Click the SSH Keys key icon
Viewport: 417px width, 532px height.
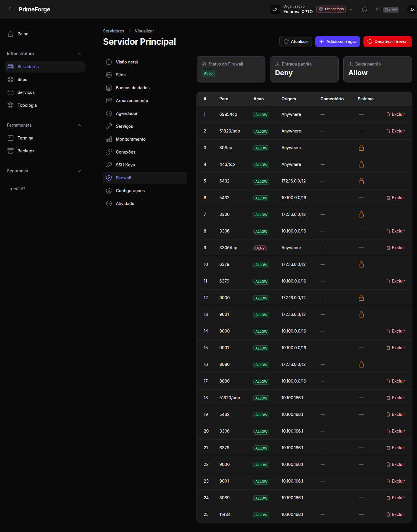click(109, 165)
